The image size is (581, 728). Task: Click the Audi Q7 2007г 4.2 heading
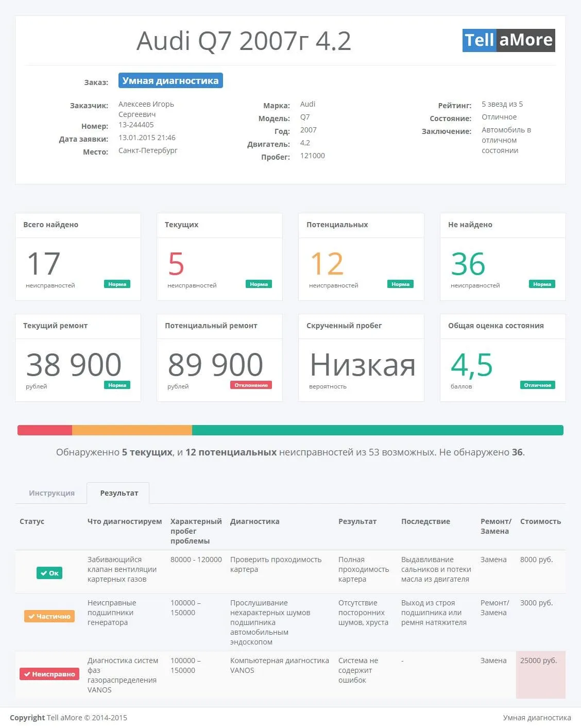point(244,41)
